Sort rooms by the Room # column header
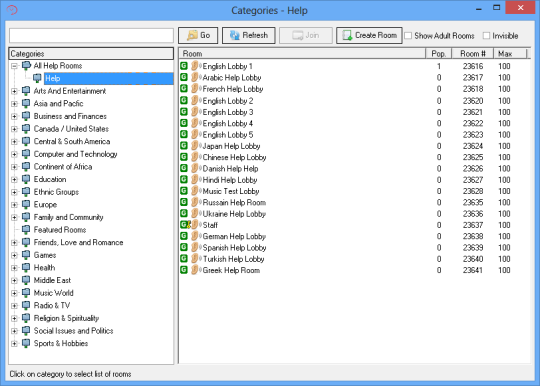Viewport: 540px width, 386px height. [x=473, y=53]
